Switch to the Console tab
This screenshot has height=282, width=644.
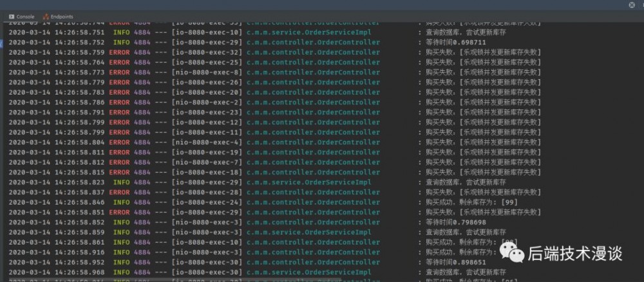coord(22,17)
